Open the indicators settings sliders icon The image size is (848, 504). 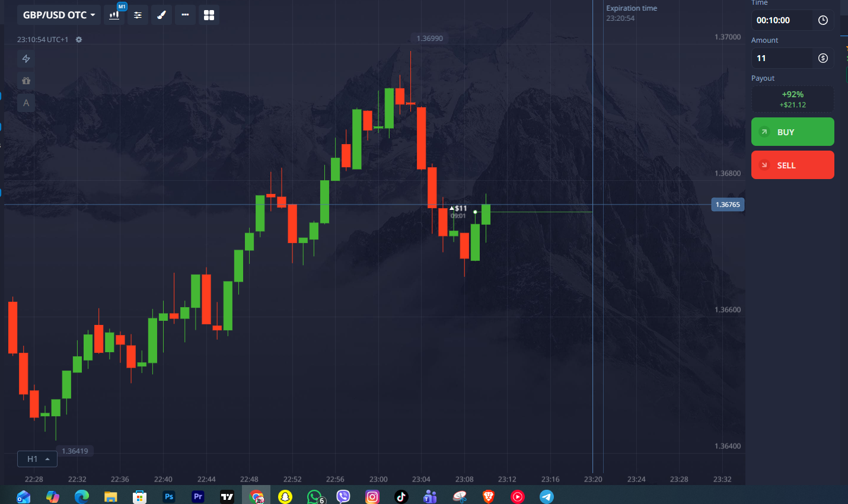tap(138, 15)
